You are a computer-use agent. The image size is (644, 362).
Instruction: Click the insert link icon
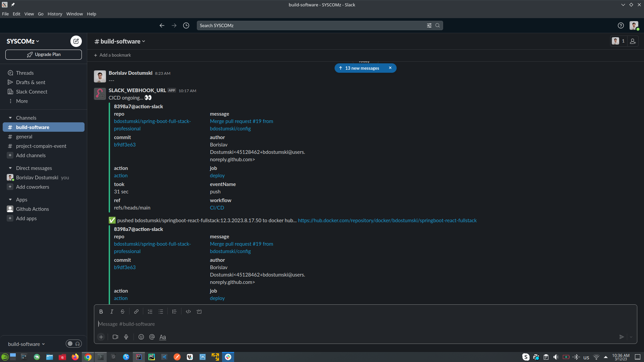136,312
